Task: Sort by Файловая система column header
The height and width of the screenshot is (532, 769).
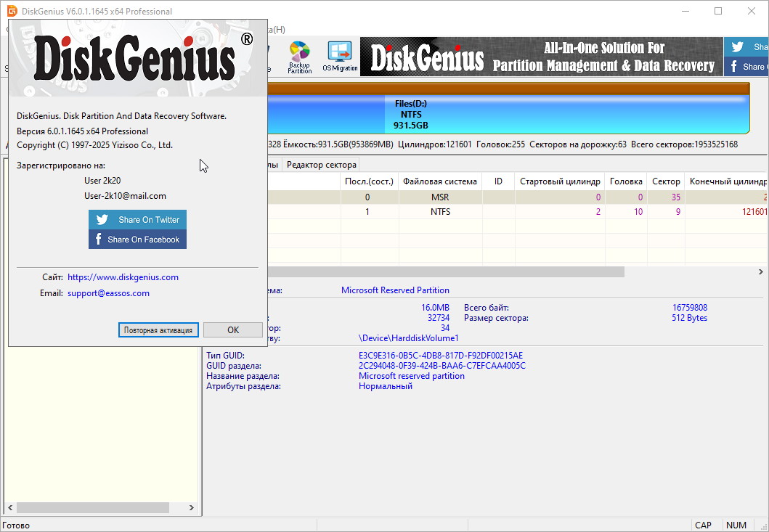Action: [440, 181]
